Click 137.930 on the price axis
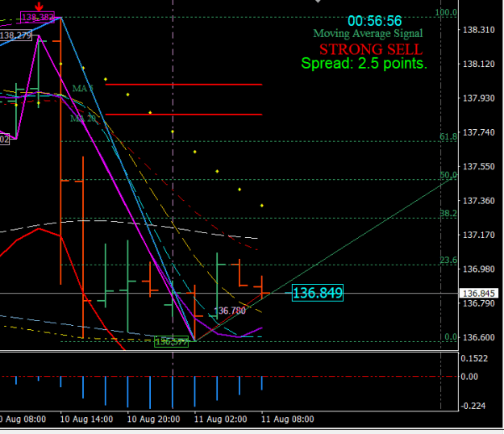 478,98
